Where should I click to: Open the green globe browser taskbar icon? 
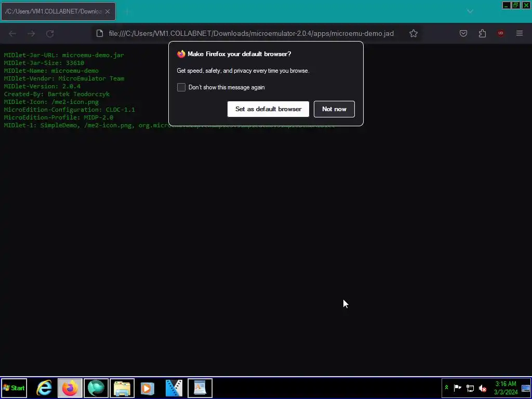[x=96, y=388]
